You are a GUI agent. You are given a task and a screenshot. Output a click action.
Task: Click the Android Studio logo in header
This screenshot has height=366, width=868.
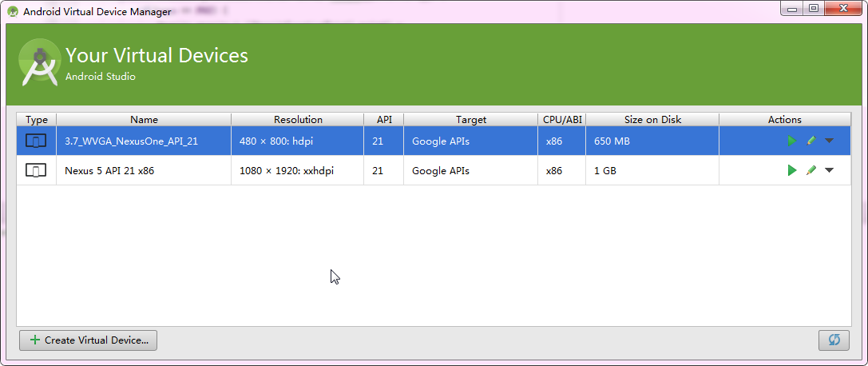point(39,62)
